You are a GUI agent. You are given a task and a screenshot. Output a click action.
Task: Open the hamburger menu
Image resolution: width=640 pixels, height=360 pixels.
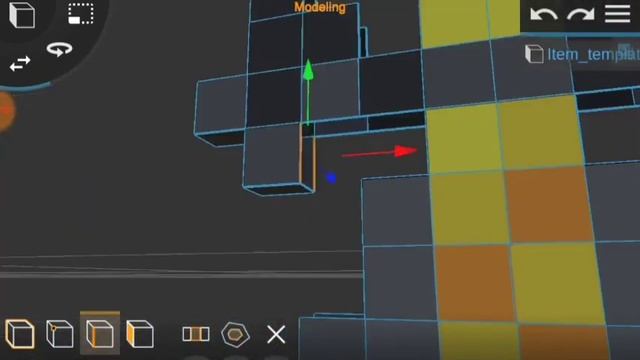coord(618,14)
